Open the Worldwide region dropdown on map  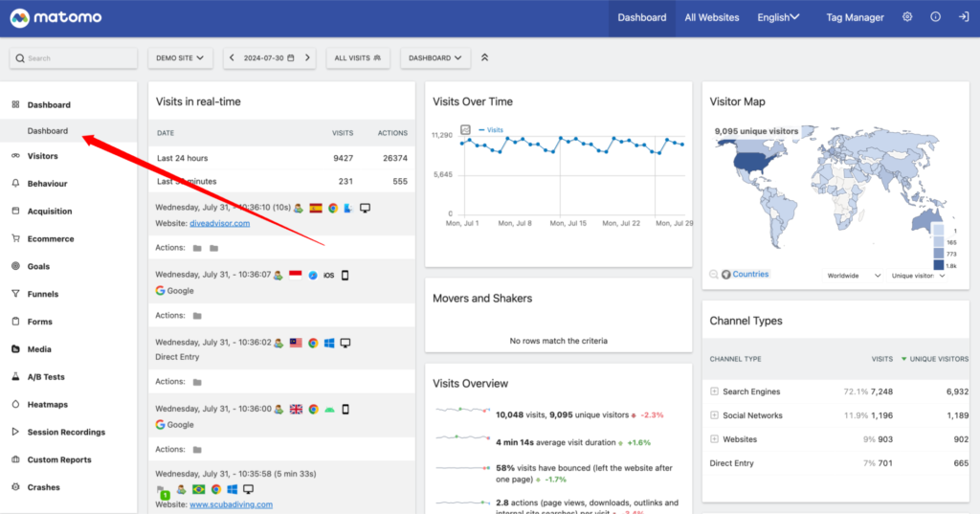click(854, 275)
